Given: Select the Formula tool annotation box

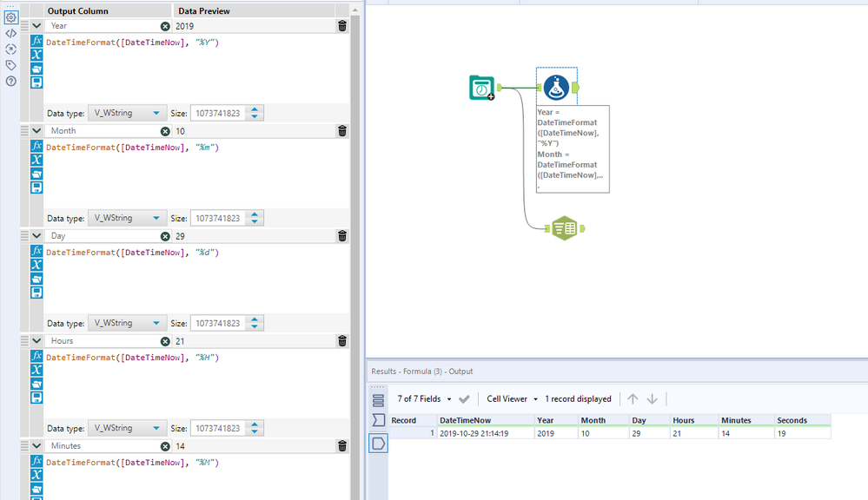Looking at the screenshot, I should coord(573,149).
